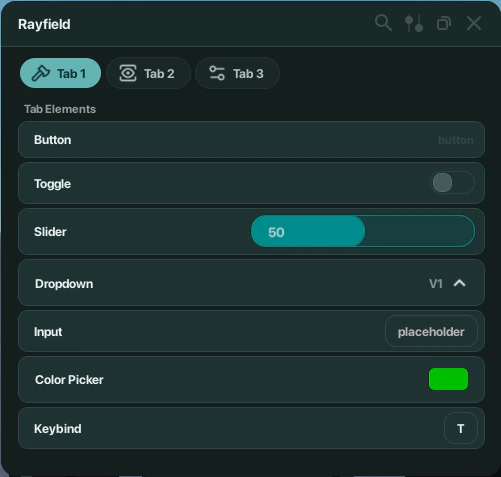Viewport: 501px width, 477px height.
Task: Click the V1 dropdown value
Action: pos(436,284)
